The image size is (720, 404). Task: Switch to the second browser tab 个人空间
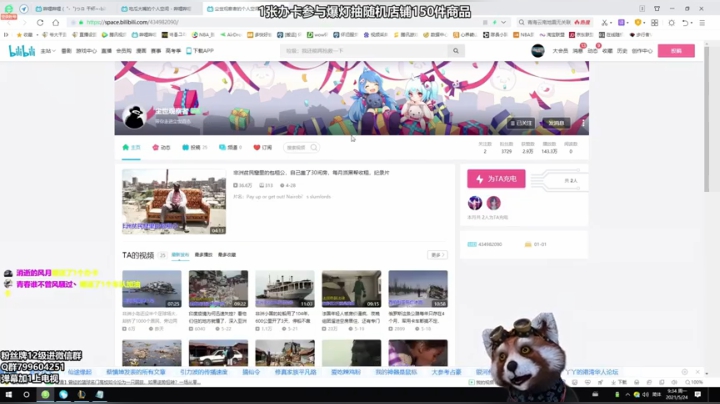(157, 9)
